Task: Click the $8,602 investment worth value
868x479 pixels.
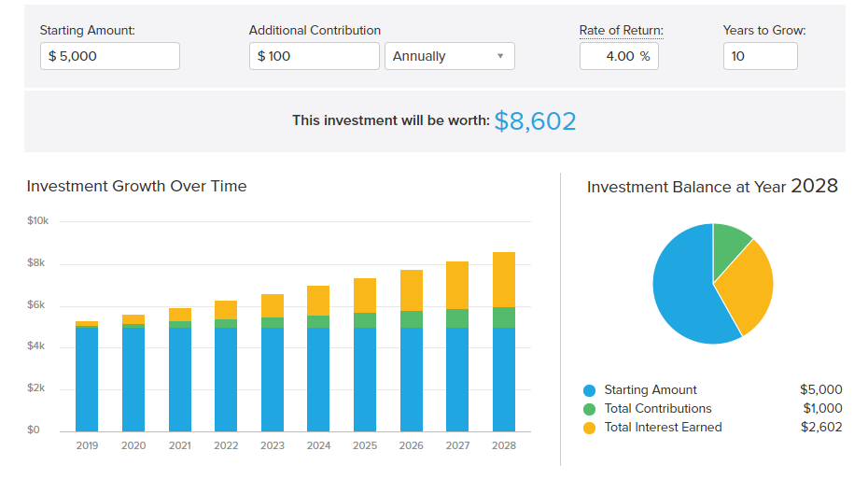Action: tap(535, 121)
